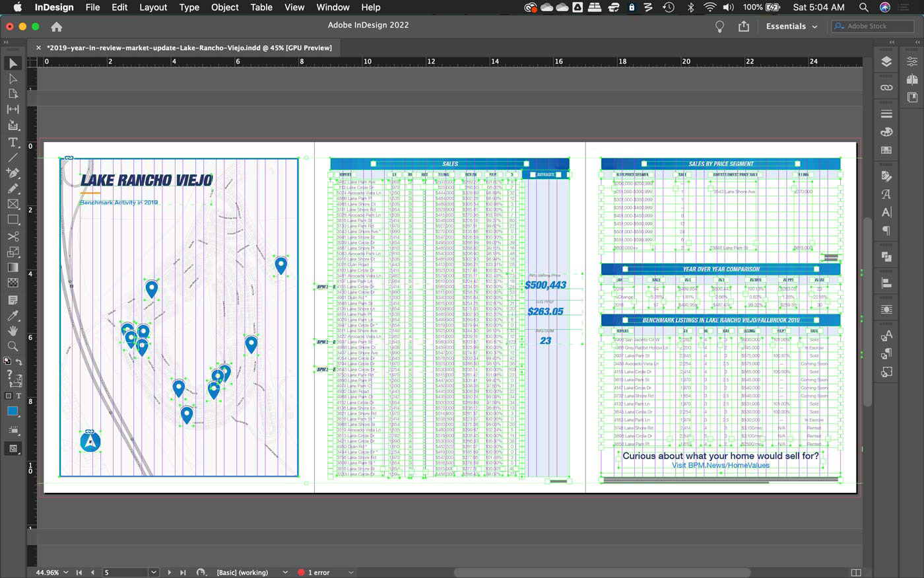Select the Gradient Swatch tool
924x578 pixels.
[13, 268]
